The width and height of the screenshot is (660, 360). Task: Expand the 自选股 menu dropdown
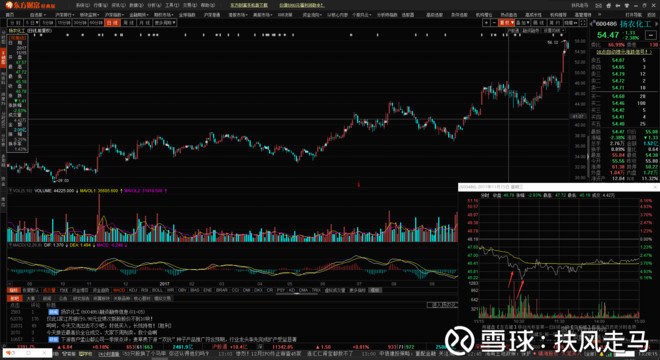coord(38,15)
